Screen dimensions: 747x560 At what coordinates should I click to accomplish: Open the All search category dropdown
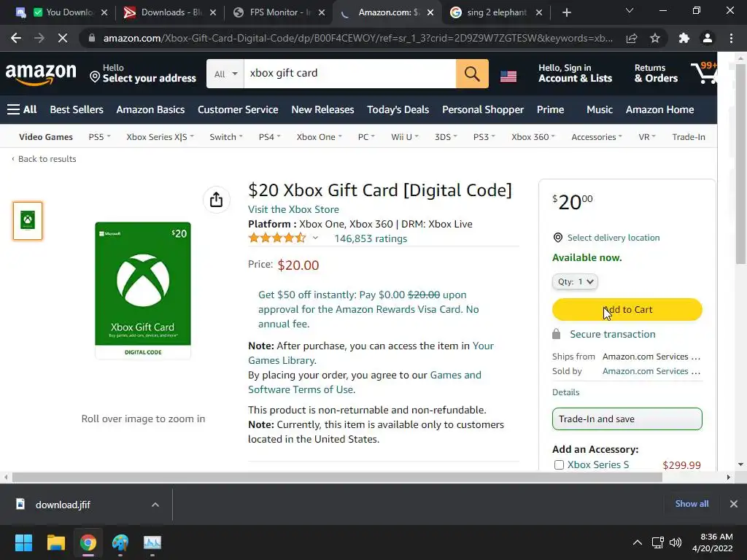pyautogui.click(x=225, y=74)
